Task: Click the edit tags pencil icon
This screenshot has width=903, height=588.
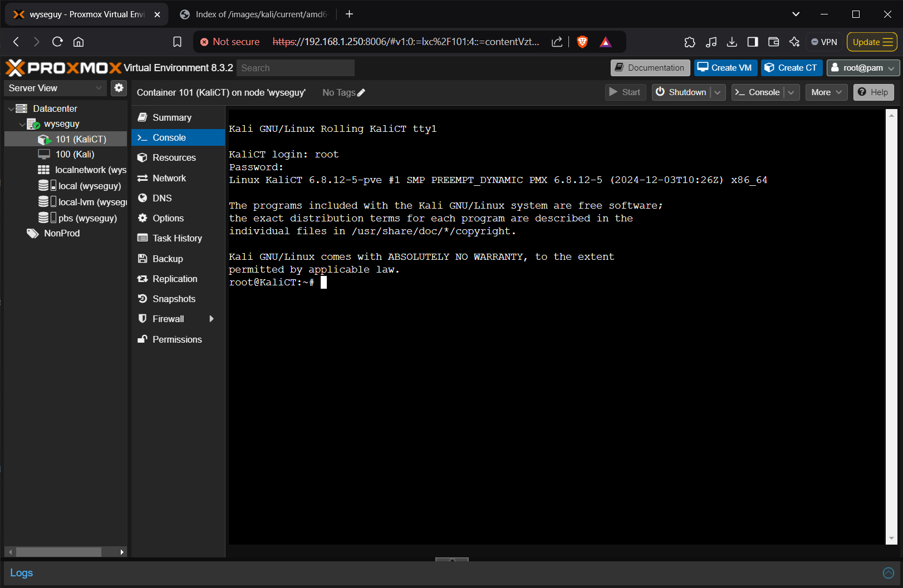Action: (x=361, y=93)
